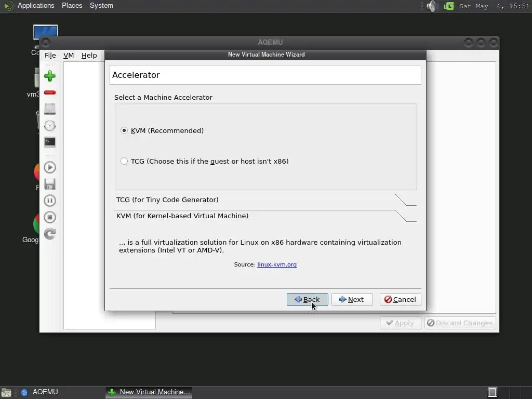The height and width of the screenshot is (399, 532).
Task: Start the VM with the play icon
Action: click(x=50, y=168)
